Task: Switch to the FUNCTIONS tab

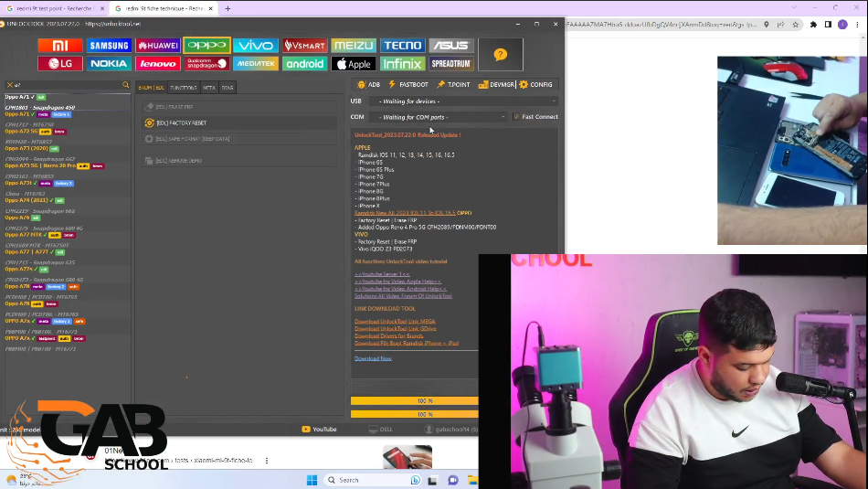Action: click(184, 88)
